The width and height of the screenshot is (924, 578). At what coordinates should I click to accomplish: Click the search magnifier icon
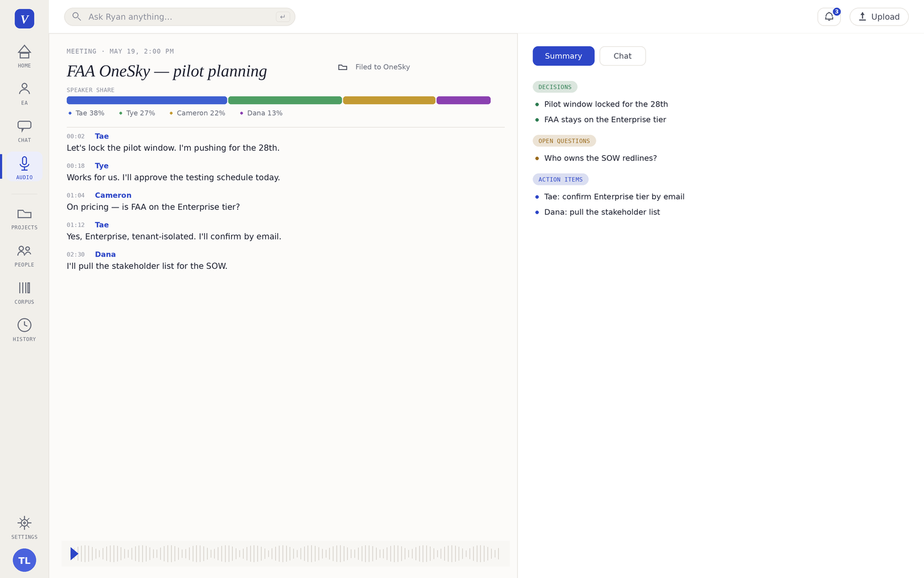point(77,16)
